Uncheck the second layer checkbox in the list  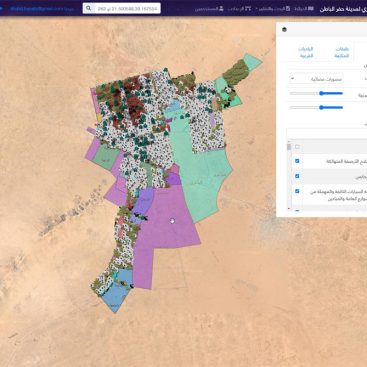pyautogui.click(x=297, y=176)
